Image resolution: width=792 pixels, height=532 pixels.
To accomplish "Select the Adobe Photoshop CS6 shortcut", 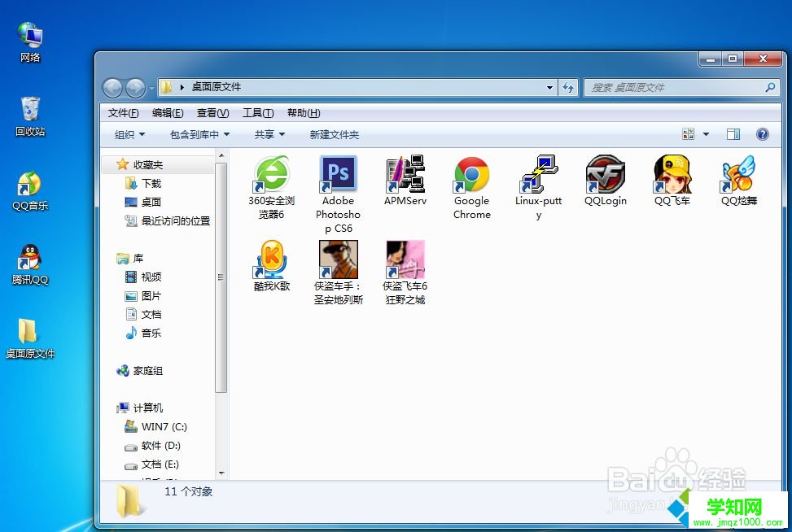I will click(x=338, y=194).
